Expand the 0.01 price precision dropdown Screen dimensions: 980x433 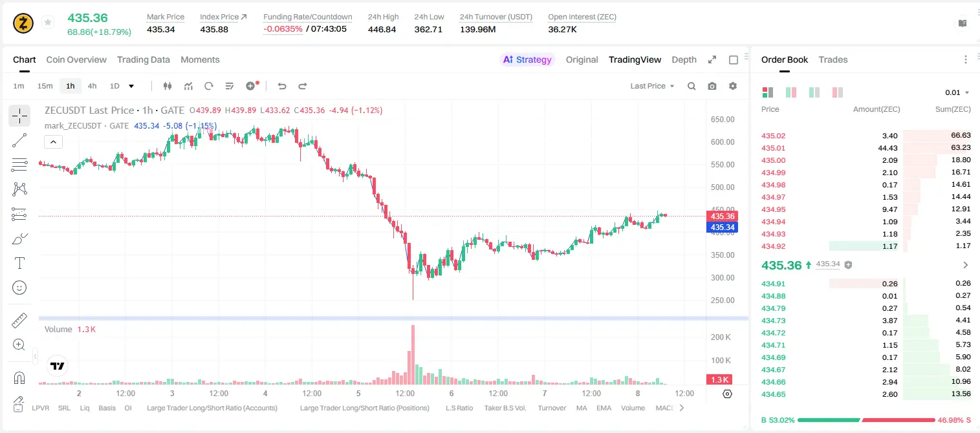pyautogui.click(x=957, y=93)
